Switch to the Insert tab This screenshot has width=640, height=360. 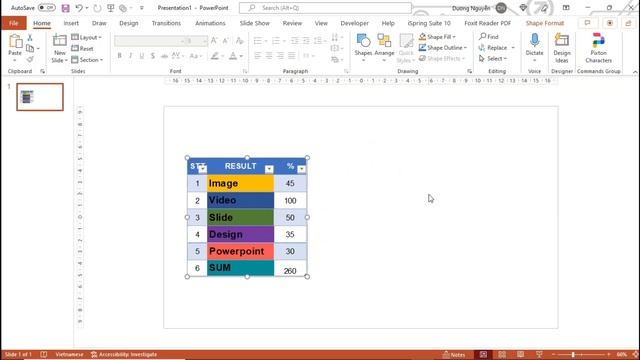[71, 23]
